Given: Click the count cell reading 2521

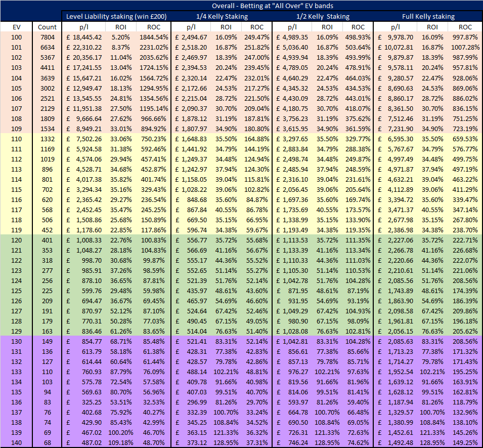Looking at the screenshot, I should (x=48, y=99).
